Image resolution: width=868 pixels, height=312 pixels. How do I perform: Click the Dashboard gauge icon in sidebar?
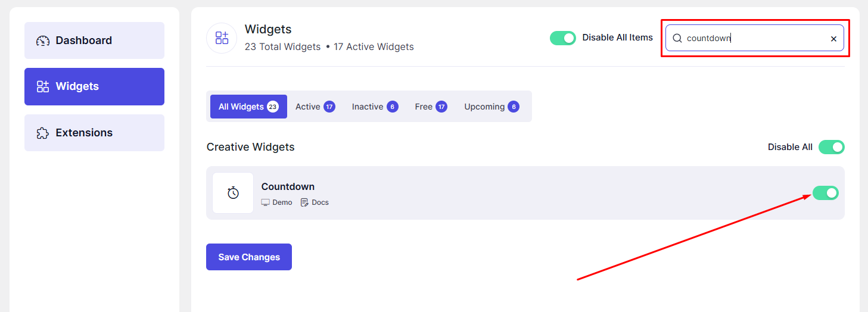point(43,40)
